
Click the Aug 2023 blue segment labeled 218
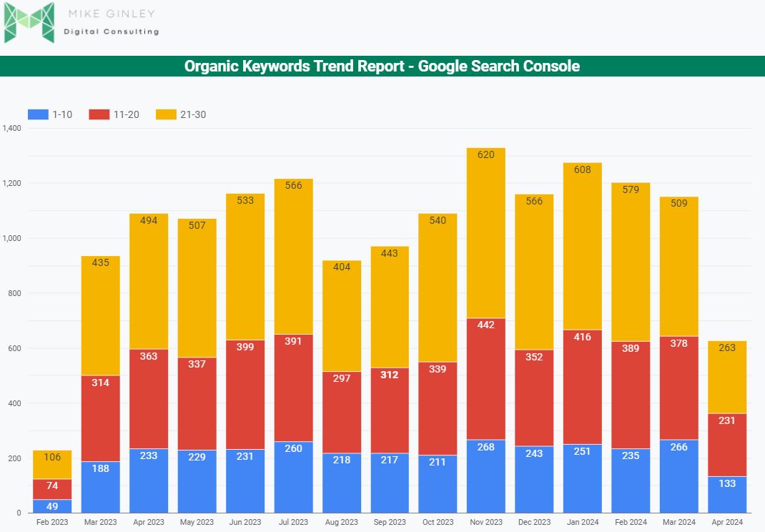pyautogui.click(x=342, y=483)
